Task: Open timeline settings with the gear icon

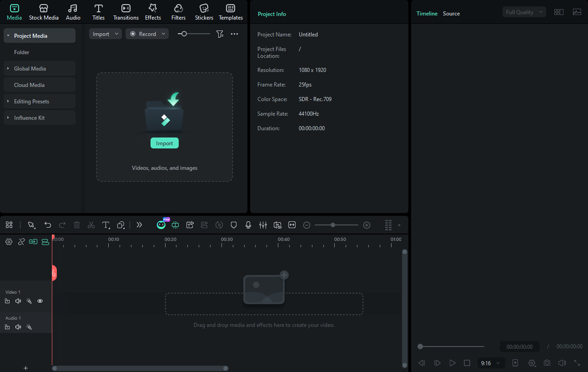Action: pos(9,241)
